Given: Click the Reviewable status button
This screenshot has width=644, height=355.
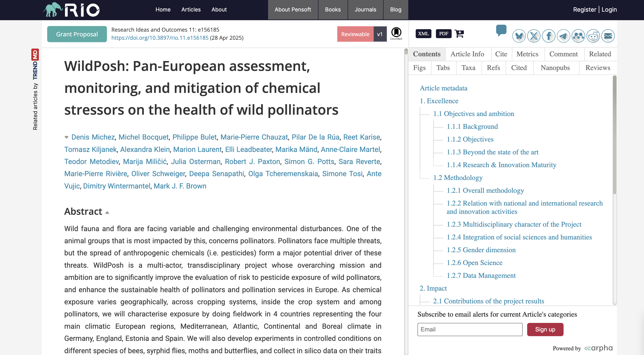Looking at the screenshot, I should point(355,34).
